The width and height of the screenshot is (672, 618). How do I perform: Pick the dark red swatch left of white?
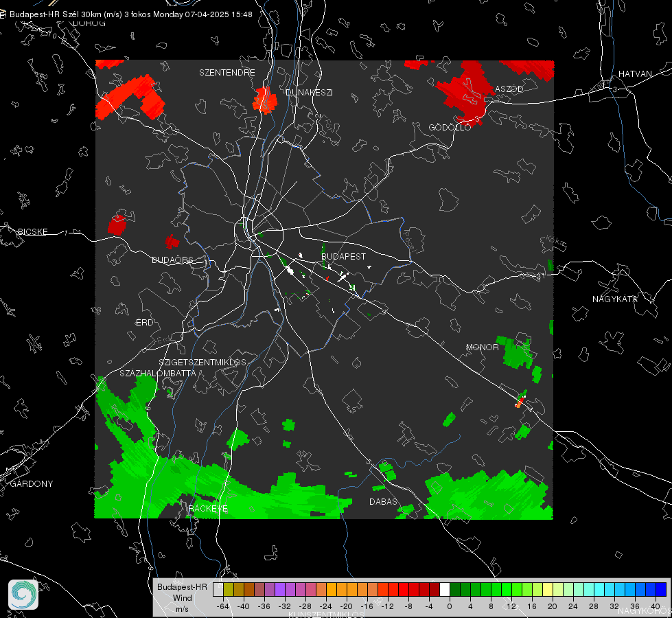point(435,590)
